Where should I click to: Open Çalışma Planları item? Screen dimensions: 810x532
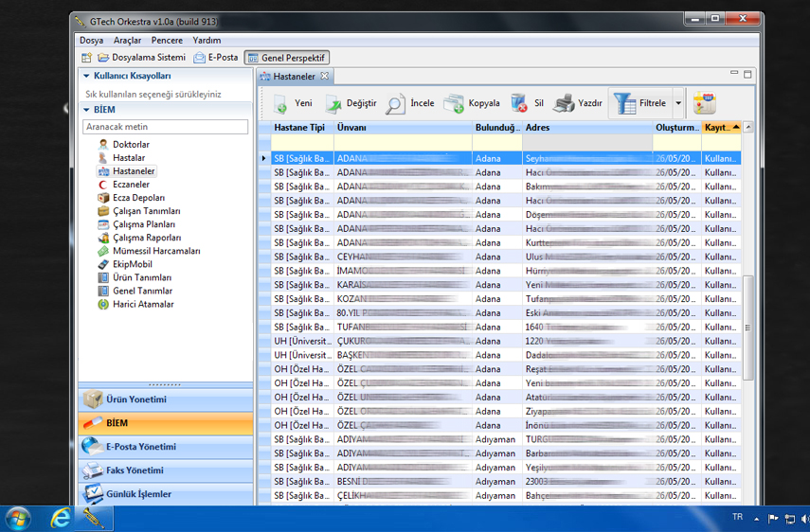[144, 224]
